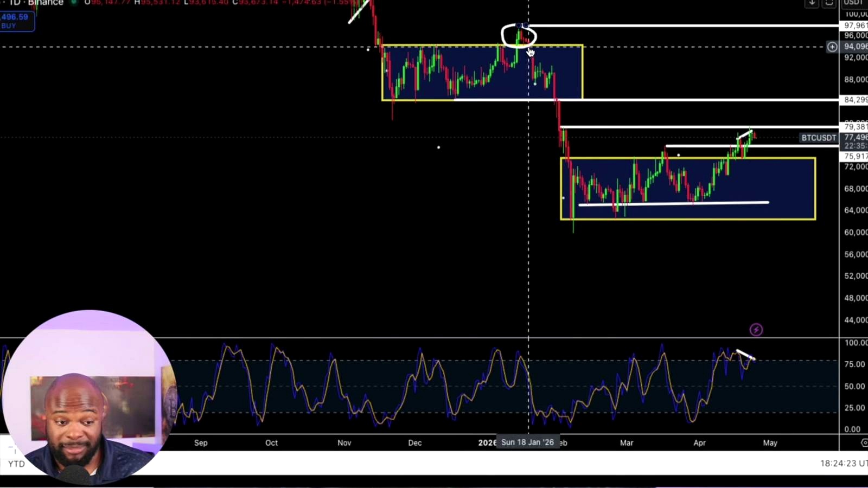This screenshot has width=868, height=488.
Task: Click Mar on the time axis
Action: [627, 442]
